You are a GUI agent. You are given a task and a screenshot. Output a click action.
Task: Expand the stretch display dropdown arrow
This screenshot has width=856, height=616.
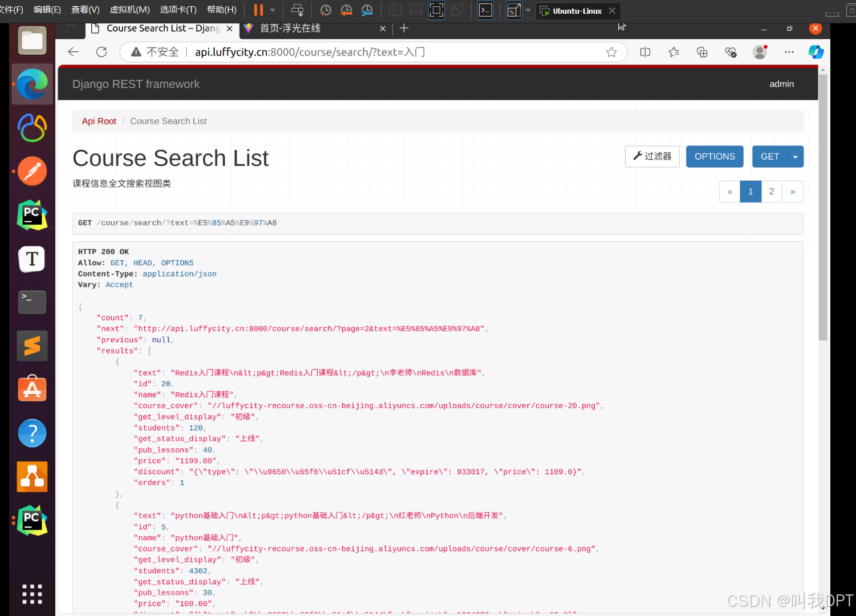point(528,10)
